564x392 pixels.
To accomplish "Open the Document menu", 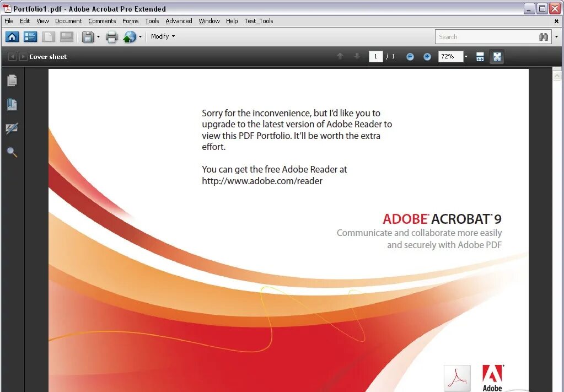I will click(68, 21).
